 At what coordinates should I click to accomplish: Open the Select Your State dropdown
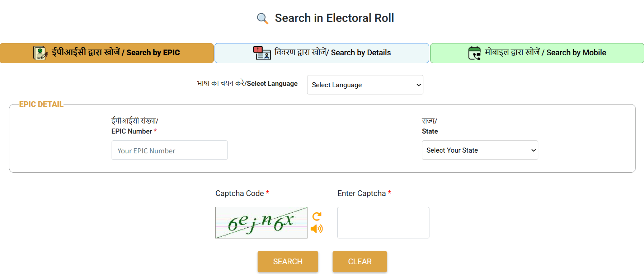click(x=480, y=150)
